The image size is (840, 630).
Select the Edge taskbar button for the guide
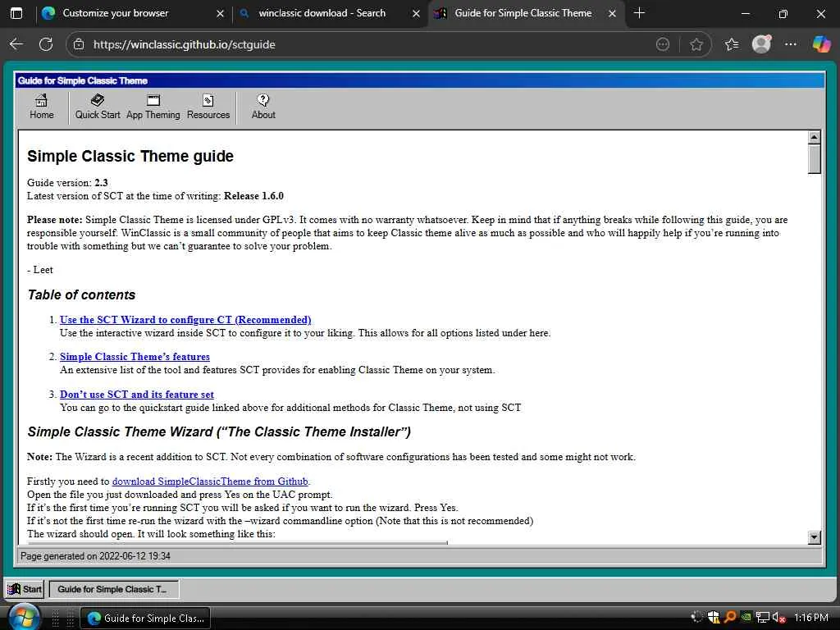point(145,619)
